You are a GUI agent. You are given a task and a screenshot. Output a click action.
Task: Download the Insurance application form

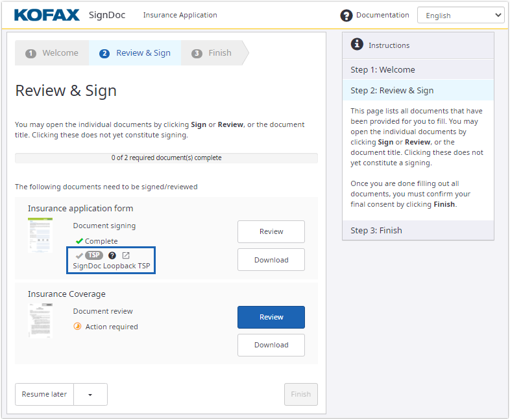coord(271,260)
